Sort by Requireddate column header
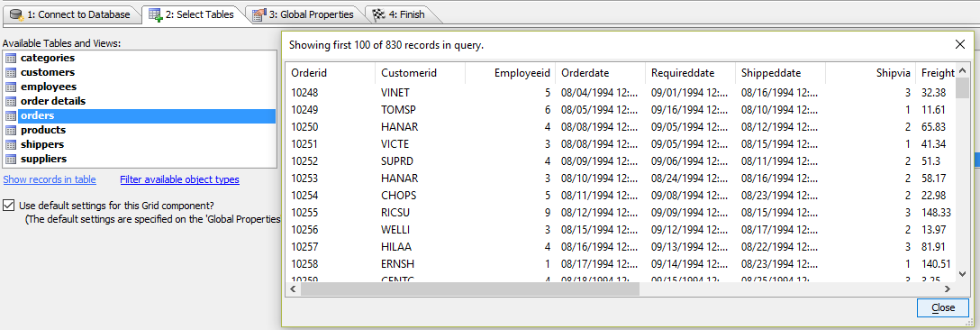This screenshot has height=330, width=980. [x=690, y=73]
